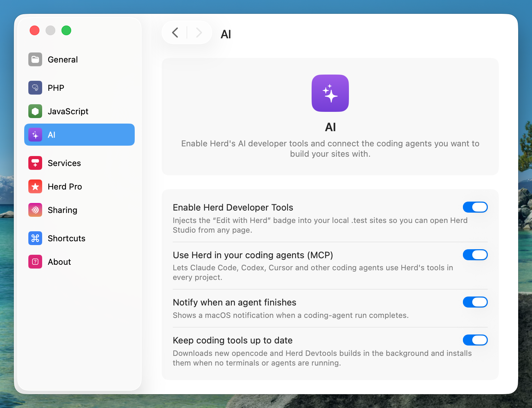Click "Shows a macOS notification" description text

(291, 315)
